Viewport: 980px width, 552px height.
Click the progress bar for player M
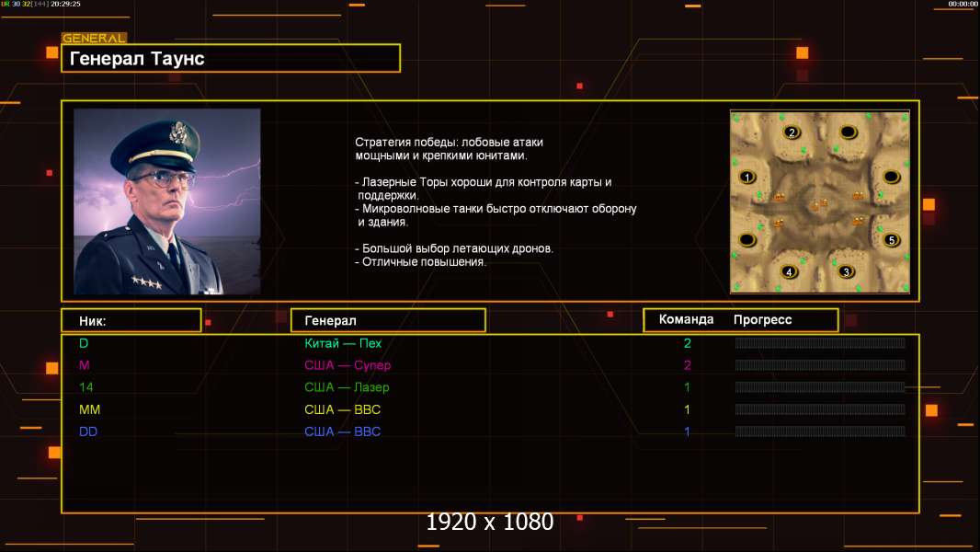[x=820, y=365]
